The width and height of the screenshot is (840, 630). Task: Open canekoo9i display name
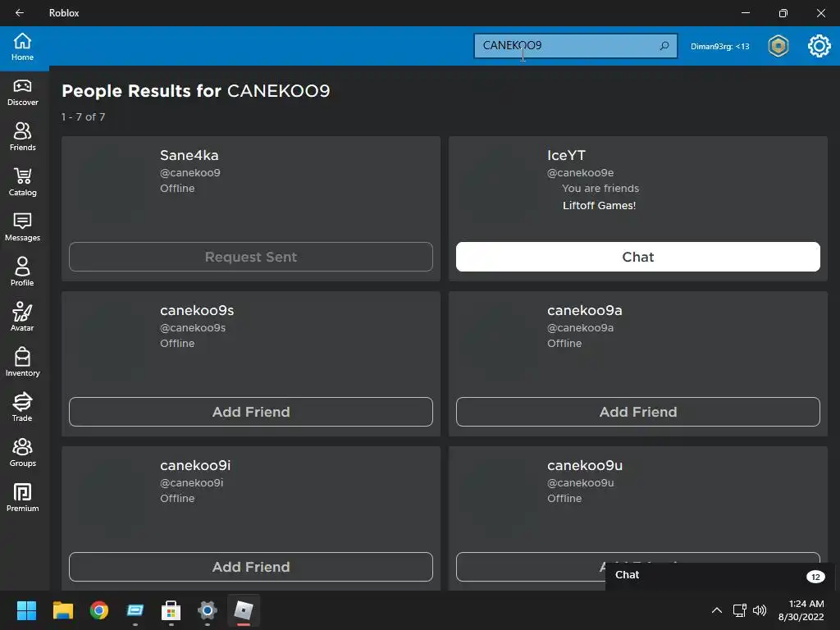pyautogui.click(x=195, y=465)
